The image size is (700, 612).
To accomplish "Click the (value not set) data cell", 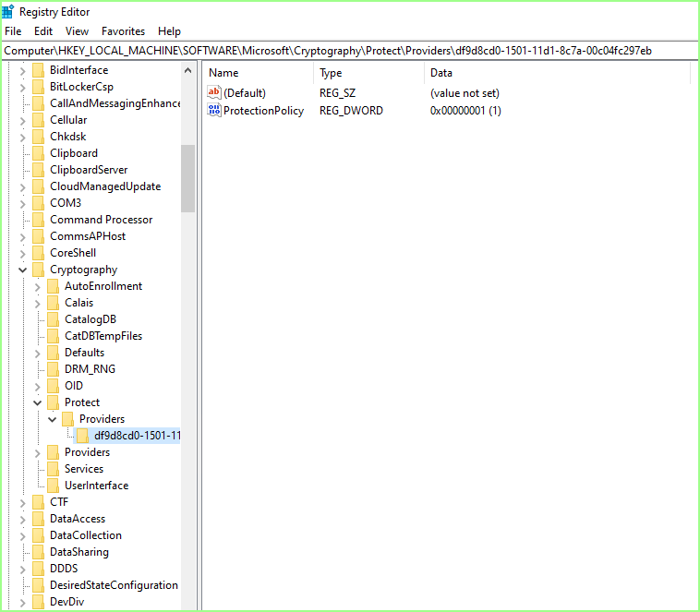I will [x=465, y=93].
